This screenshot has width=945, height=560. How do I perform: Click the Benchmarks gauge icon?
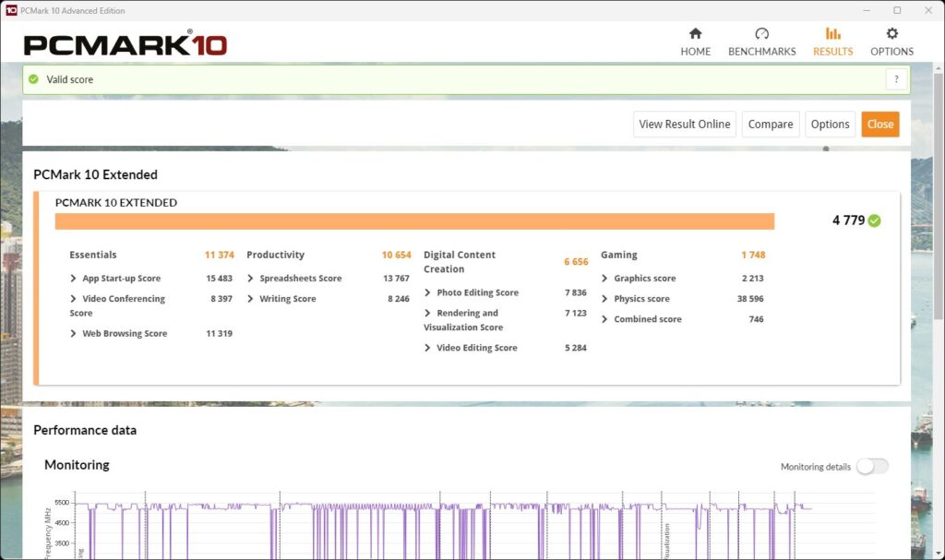(x=761, y=33)
